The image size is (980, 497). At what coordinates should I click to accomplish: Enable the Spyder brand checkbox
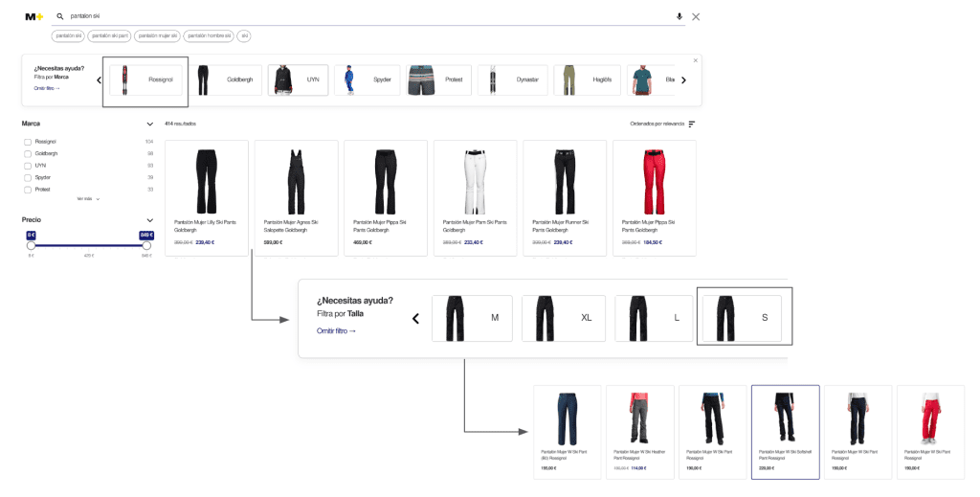tap(28, 177)
